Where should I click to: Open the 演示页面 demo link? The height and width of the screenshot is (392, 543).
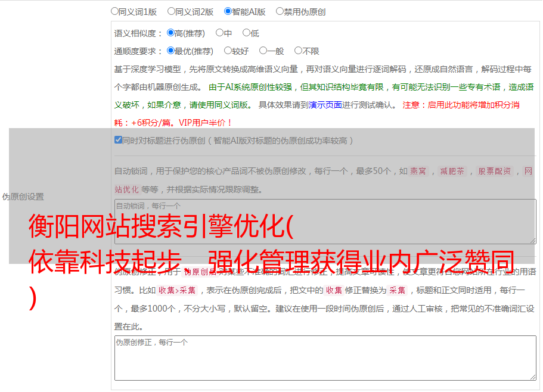325,105
